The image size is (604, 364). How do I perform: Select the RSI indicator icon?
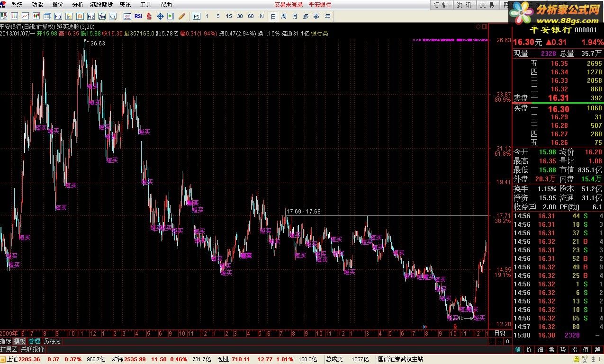[x=138, y=16]
